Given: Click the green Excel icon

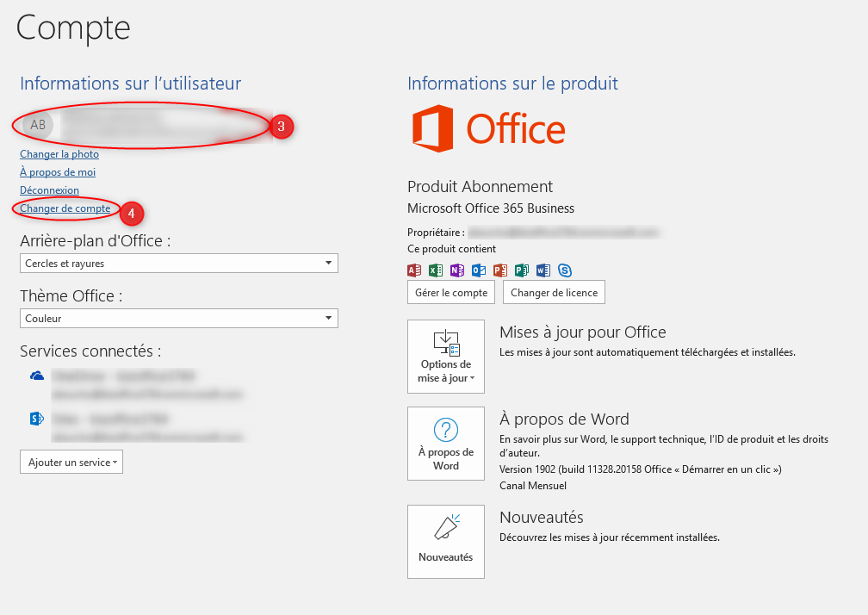Looking at the screenshot, I should tap(436, 270).
